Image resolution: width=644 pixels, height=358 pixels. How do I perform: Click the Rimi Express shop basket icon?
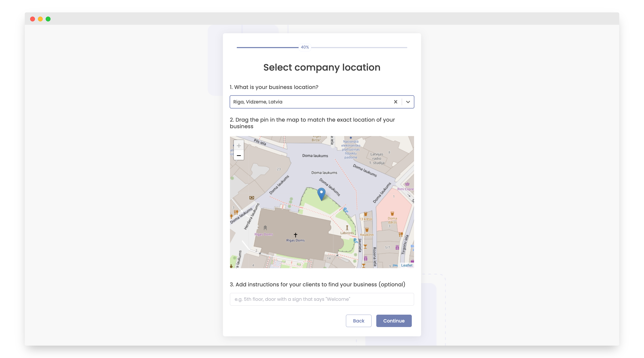pos(407,184)
